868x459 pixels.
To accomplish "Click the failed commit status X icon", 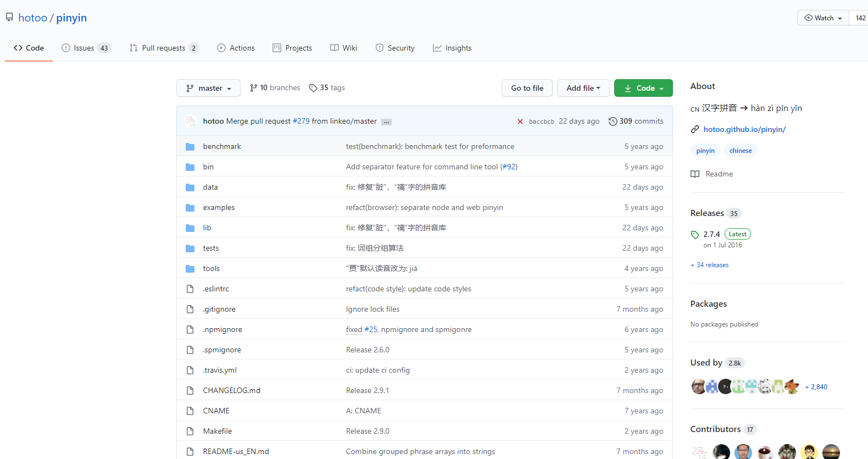I will pyautogui.click(x=520, y=121).
